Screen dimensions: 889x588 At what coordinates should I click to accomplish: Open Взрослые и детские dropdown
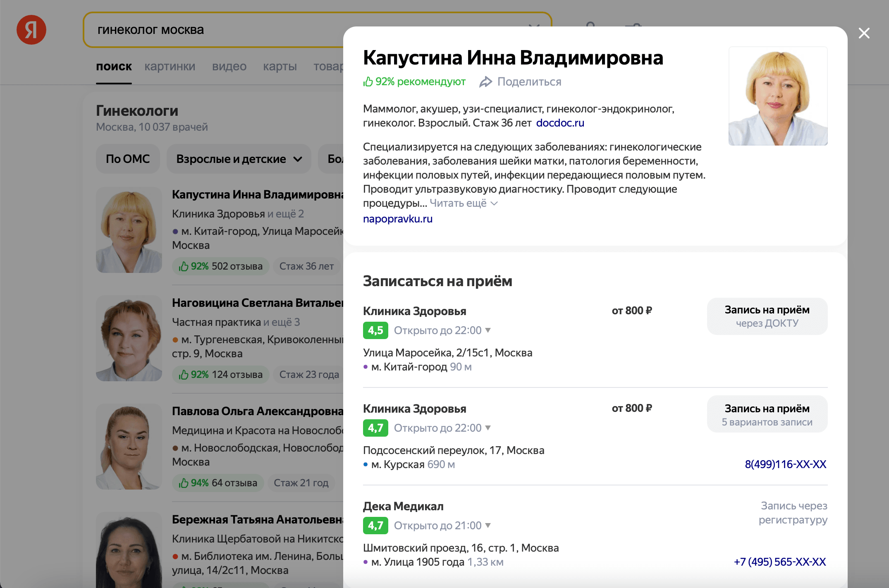click(239, 159)
